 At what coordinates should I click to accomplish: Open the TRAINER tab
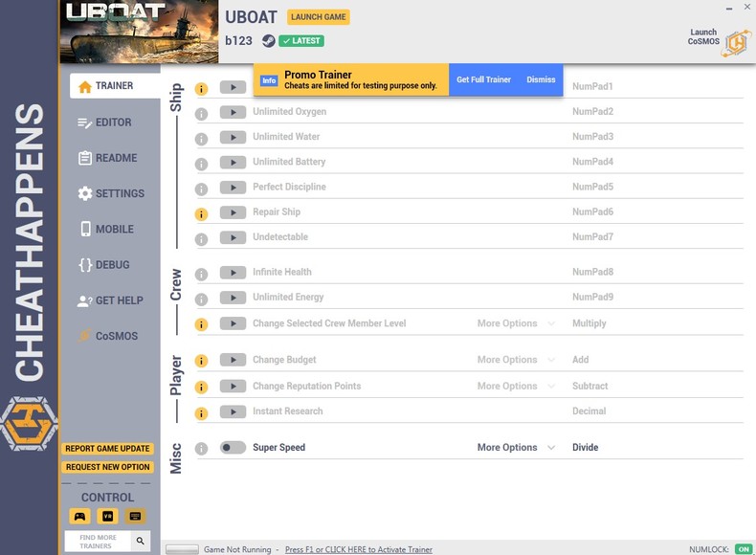115,86
